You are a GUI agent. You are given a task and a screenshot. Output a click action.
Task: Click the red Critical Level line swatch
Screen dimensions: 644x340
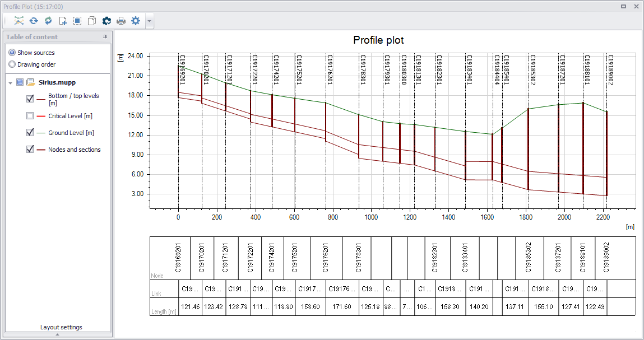click(41, 116)
